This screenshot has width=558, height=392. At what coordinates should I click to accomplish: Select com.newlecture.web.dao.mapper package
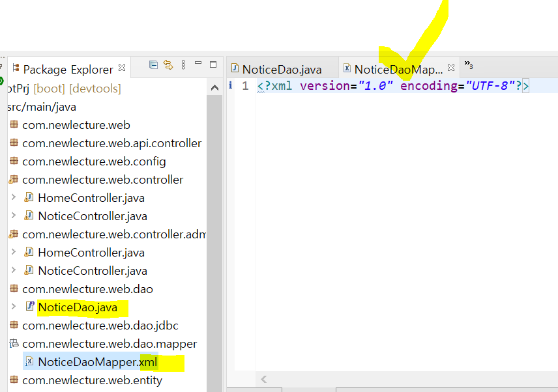[110, 344]
